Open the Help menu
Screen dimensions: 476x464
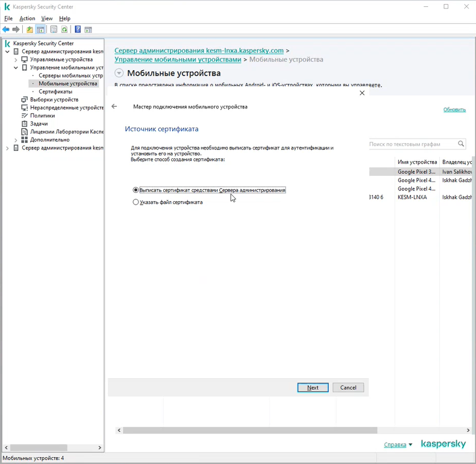(64, 18)
